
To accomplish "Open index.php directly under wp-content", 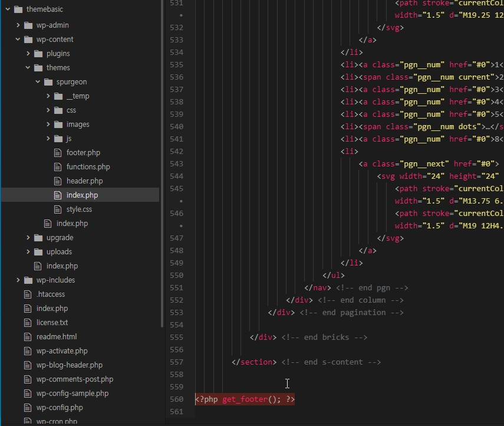I will tap(62, 266).
